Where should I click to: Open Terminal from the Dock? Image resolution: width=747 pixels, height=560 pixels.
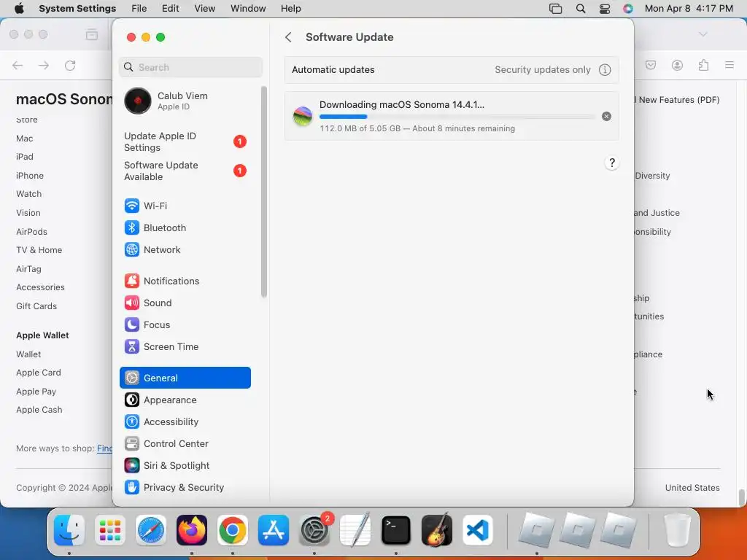(x=396, y=530)
